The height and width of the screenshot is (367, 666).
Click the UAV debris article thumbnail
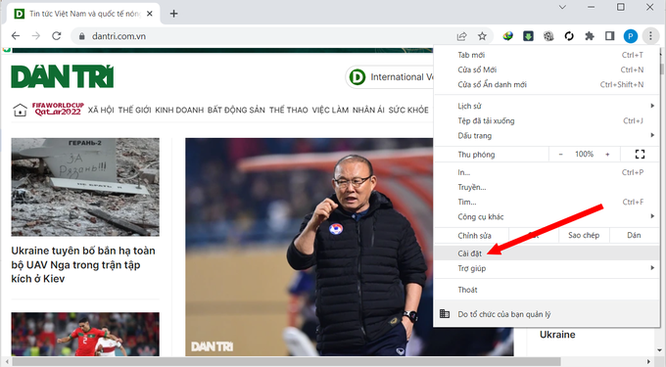85,187
